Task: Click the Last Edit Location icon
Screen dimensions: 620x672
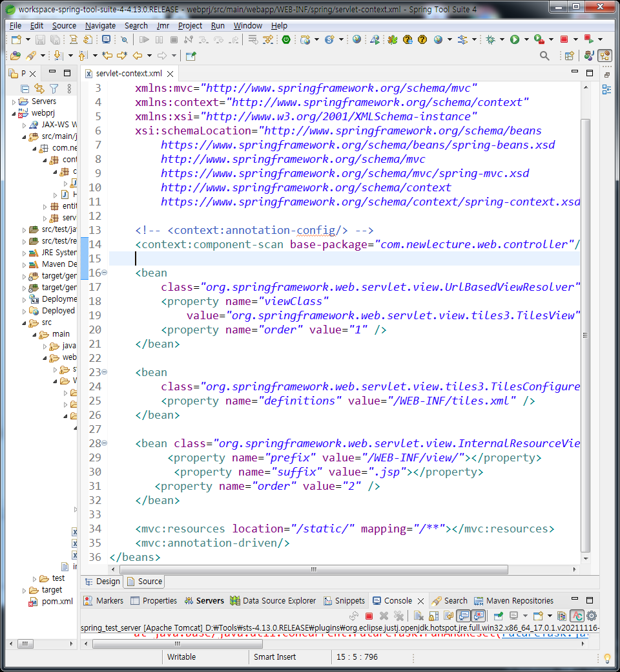Action: 107,56
